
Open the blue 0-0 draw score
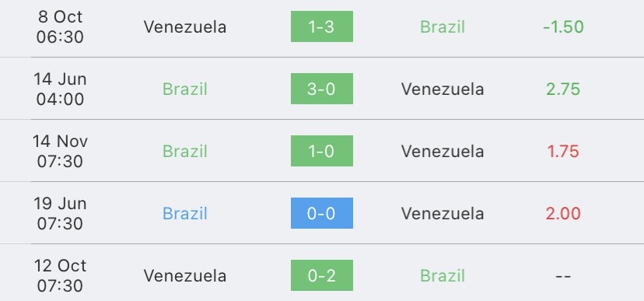click(321, 213)
